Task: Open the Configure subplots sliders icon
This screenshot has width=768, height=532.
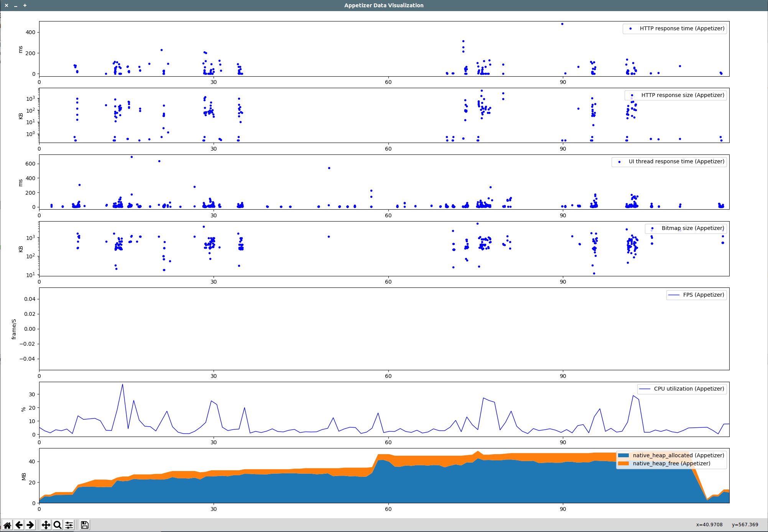Action: pos(69,525)
